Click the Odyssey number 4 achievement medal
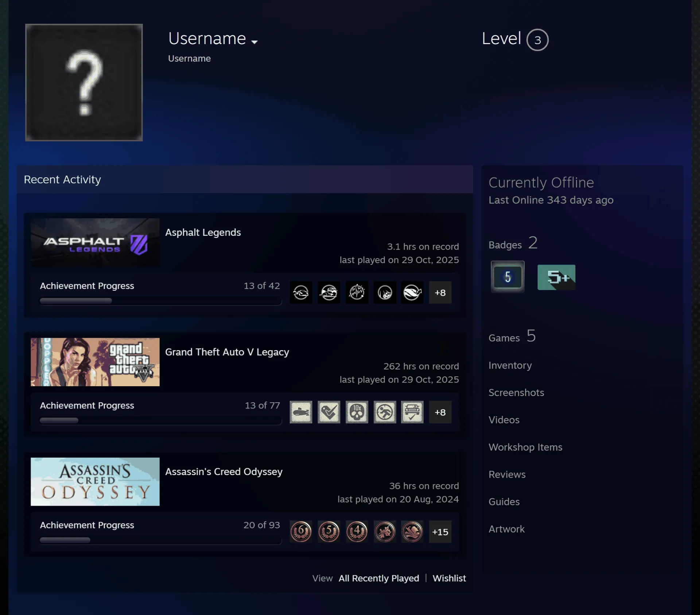The height and width of the screenshot is (615, 700). click(357, 532)
